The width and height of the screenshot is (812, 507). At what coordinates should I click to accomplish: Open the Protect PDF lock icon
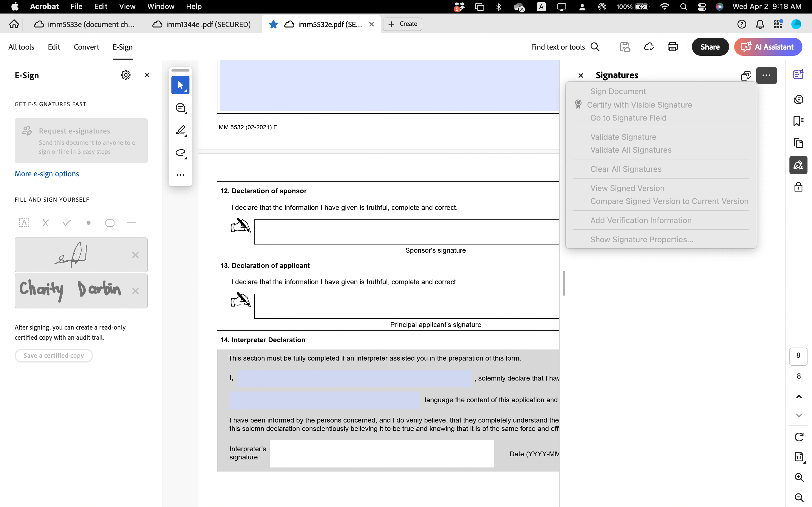click(x=798, y=187)
